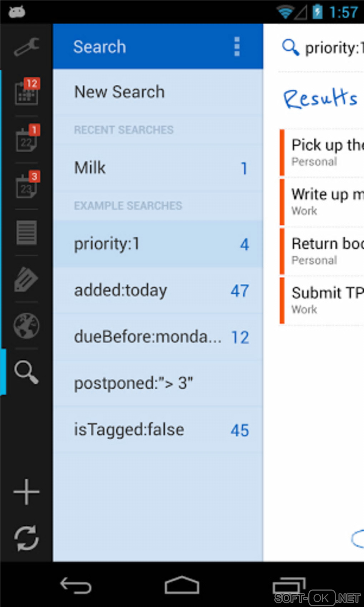Open the tags icon in sidebar
Viewport: 364px width, 607px height.
(26, 279)
